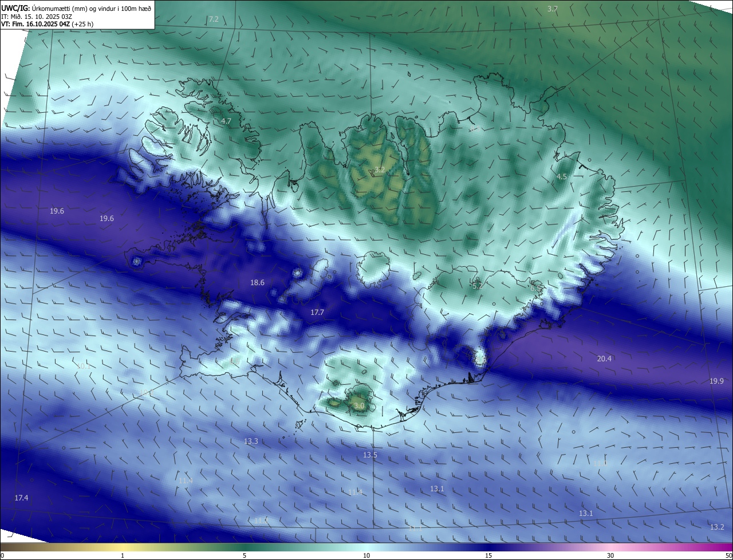The height and width of the screenshot is (560, 733).
Task: Click the 4.5 value in the east
Action: 562,177
